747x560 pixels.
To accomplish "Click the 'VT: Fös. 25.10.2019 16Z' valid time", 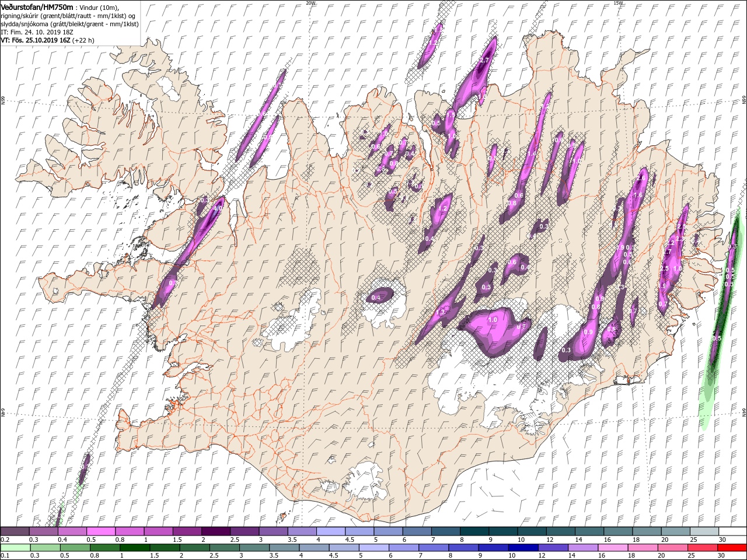I will [x=34, y=40].
